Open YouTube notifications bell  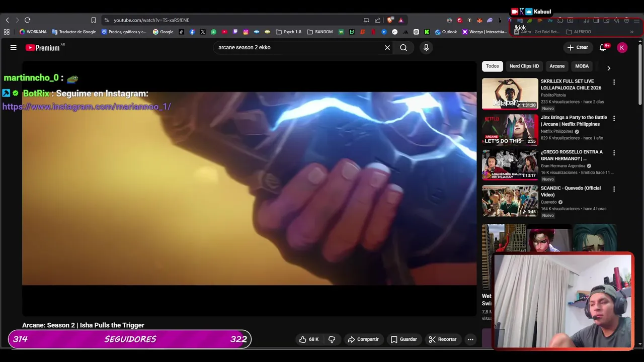click(603, 47)
